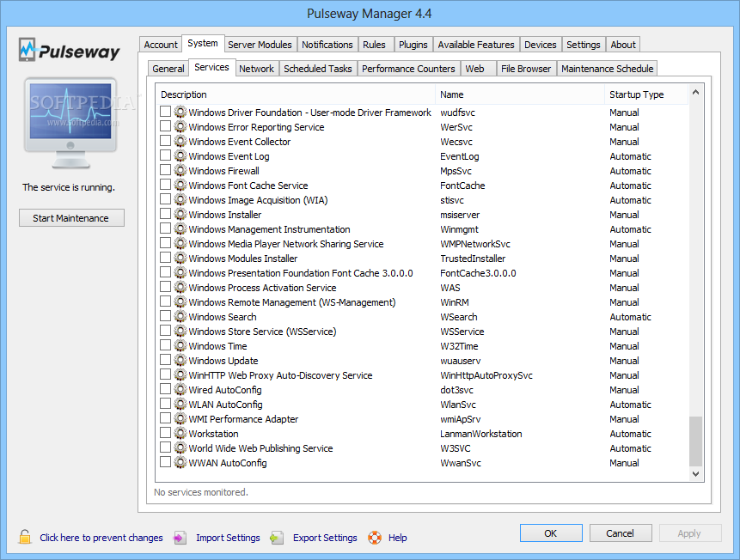Image resolution: width=740 pixels, height=560 pixels.
Task: Select the 'TrustedInstaller' name cell
Action: point(473,259)
